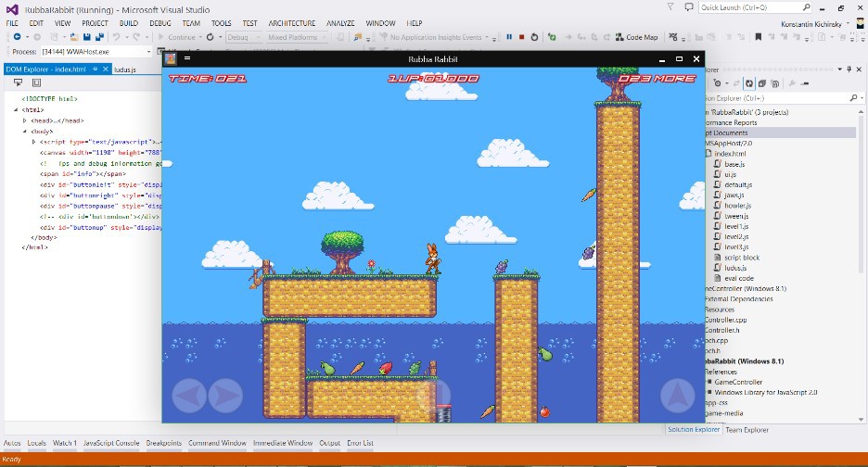Collapse the body node in DOM Explorer
The height and width of the screenshot is (467, 868).
pyautogui.click(x=25, y=132)
